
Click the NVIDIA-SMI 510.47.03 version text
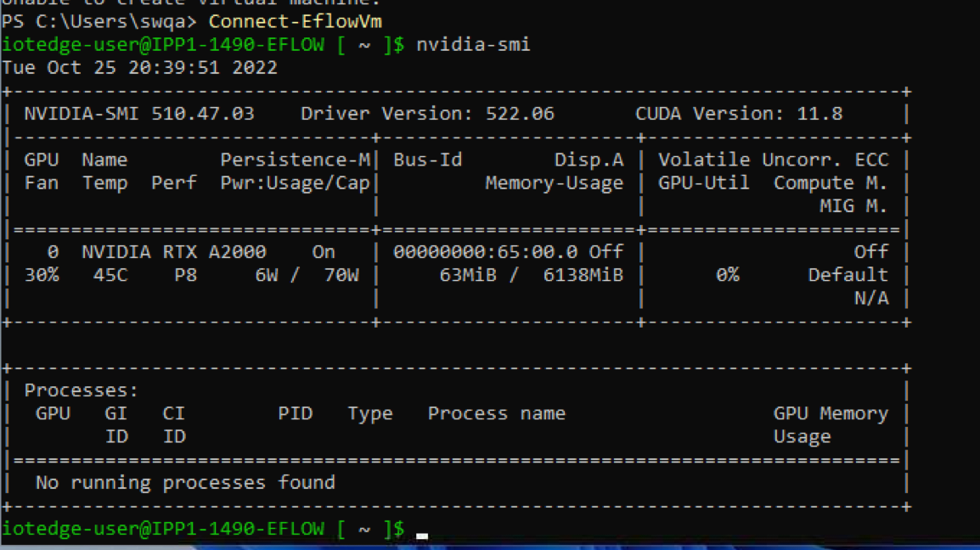[139, 114]
